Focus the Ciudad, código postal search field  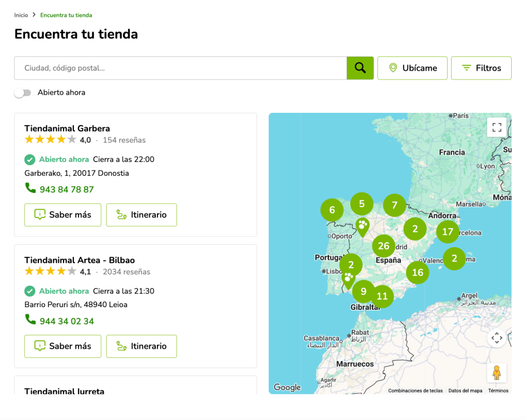click(180, 68)
